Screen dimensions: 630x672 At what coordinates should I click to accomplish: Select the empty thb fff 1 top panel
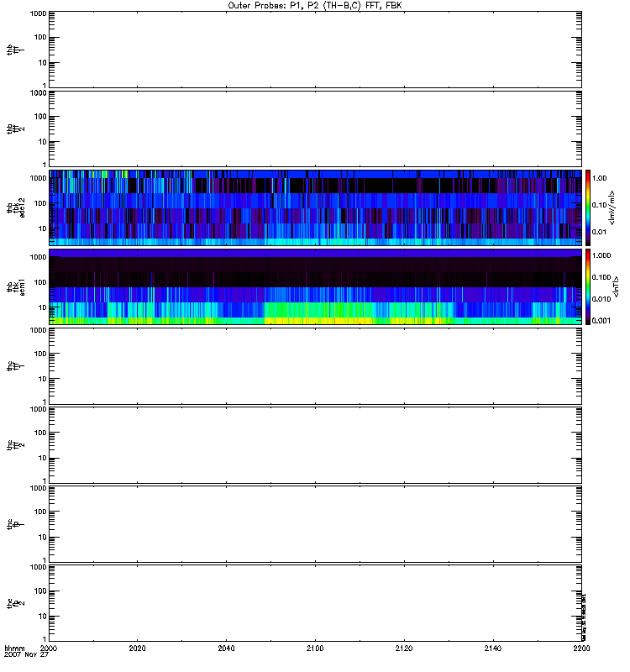315,49
